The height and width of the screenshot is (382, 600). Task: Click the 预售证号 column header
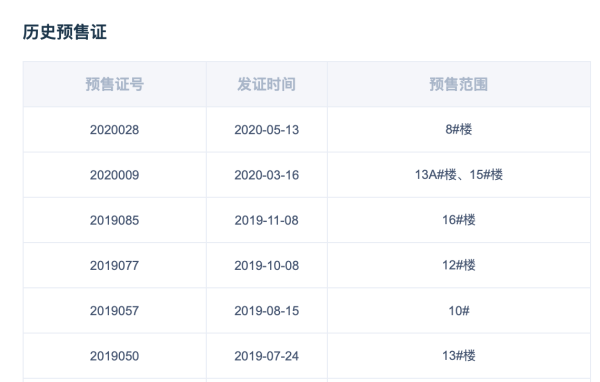pyautogui.click(x=114, y=84)
